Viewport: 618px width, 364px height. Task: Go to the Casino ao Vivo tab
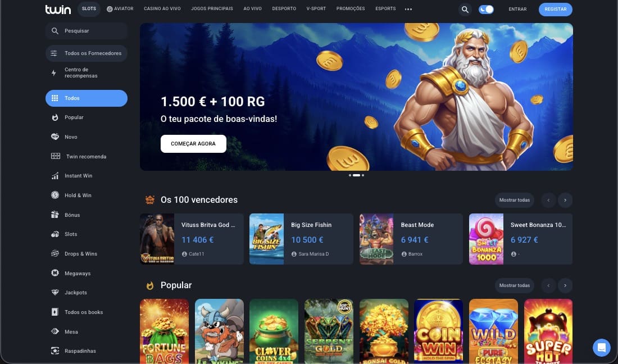pos(162,8)
